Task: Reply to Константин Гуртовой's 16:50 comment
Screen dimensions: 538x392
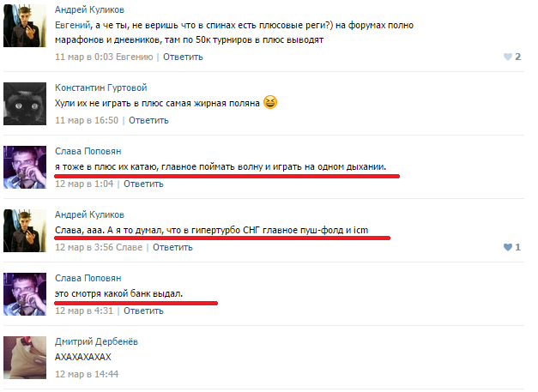Action: click(x=148, y=120)
